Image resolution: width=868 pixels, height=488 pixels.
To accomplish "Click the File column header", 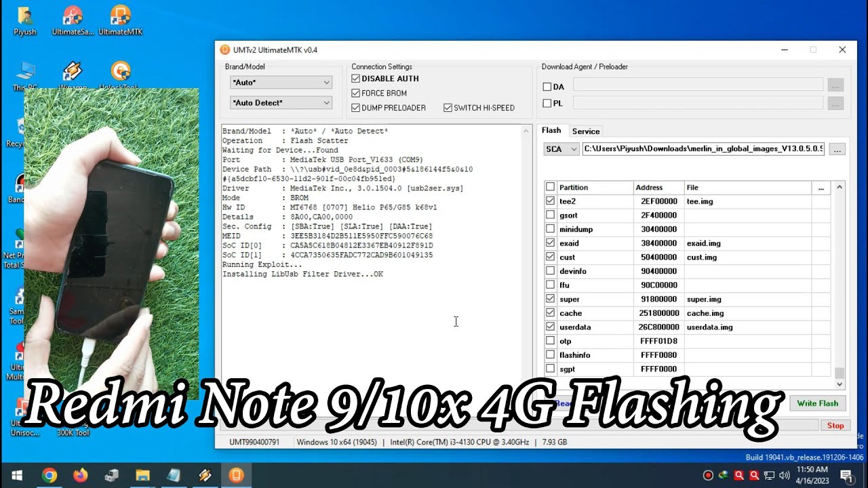I will click(x=747, y=188).
